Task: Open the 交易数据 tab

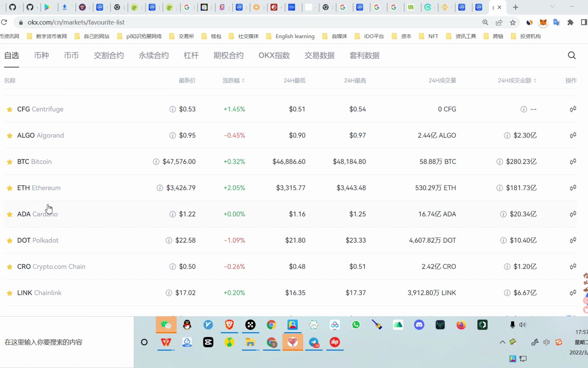Action: [x=320, y=55]
